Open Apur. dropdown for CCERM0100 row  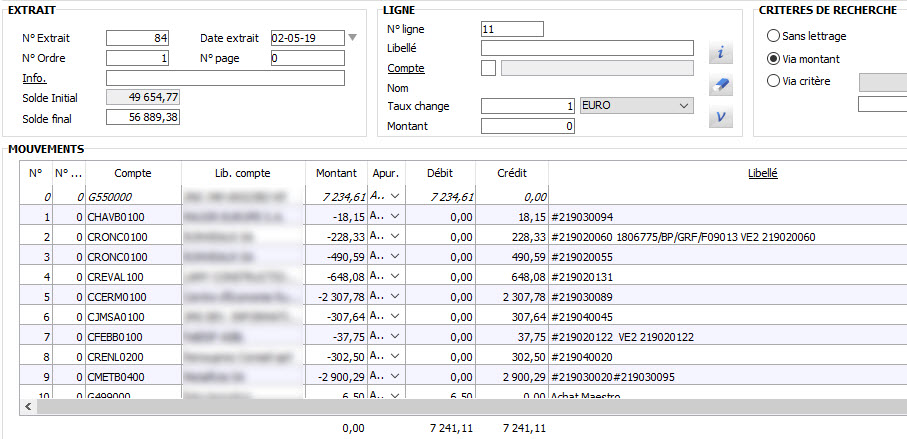[x=395, y=297]
